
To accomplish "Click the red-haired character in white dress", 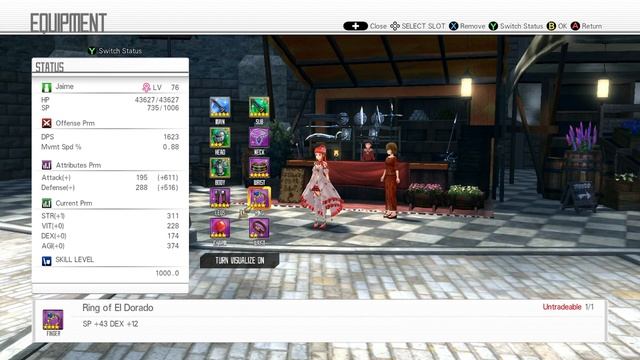I will 321,186.
